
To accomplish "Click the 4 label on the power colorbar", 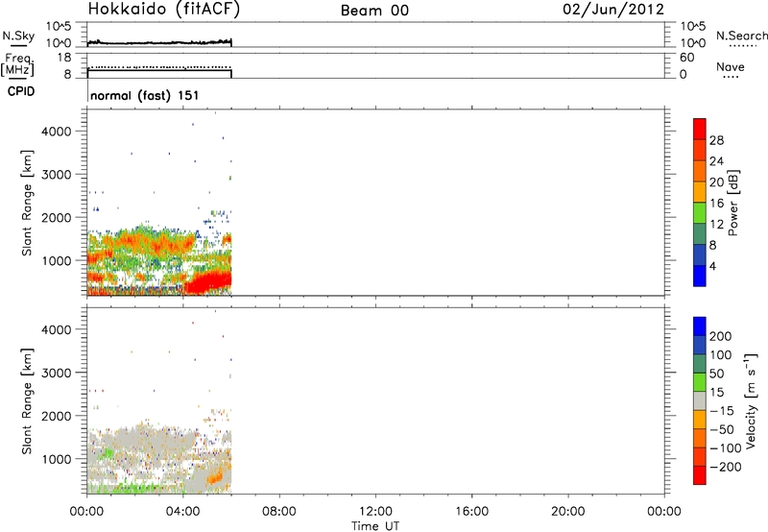I will coord(712,266).
